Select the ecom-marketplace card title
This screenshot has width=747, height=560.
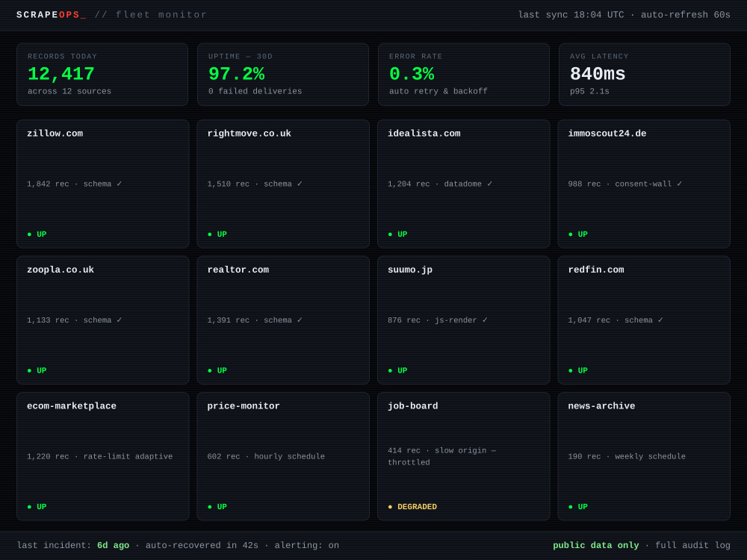point(72,405)
